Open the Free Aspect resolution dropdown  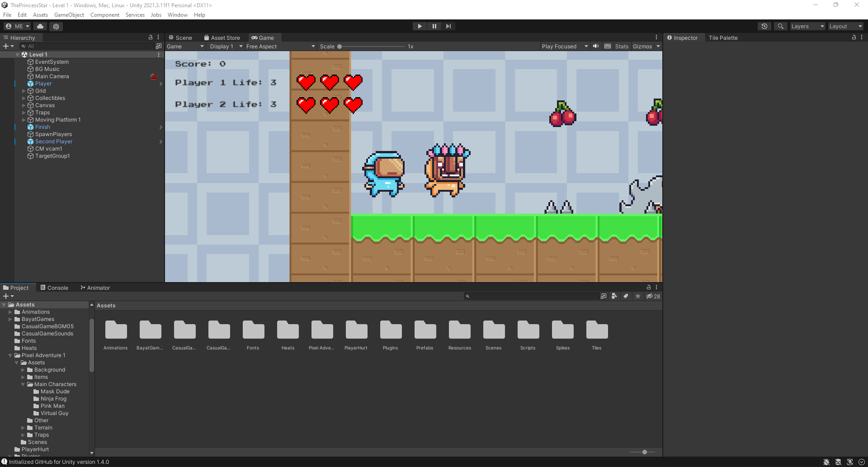tap(280, 46)
